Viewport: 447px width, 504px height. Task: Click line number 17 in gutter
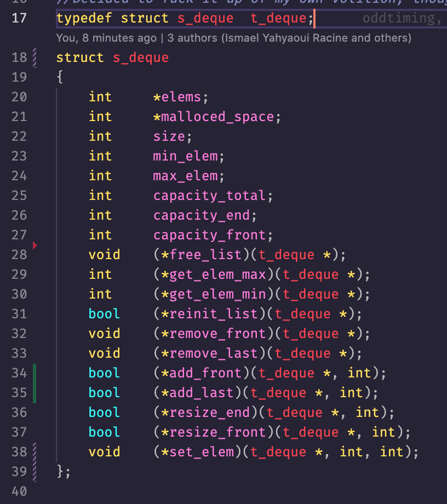coord(19,18)
